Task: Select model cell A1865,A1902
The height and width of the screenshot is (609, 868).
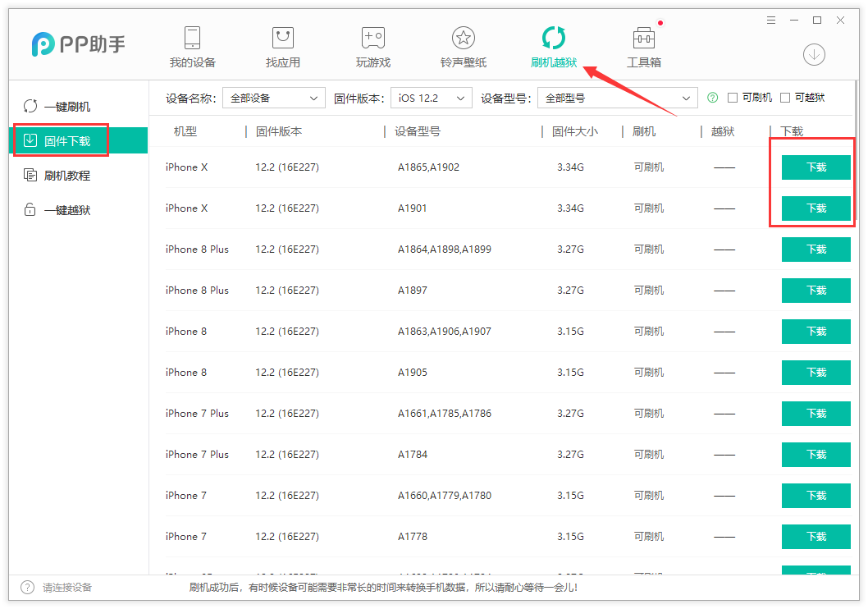Action: coord(428,167)
